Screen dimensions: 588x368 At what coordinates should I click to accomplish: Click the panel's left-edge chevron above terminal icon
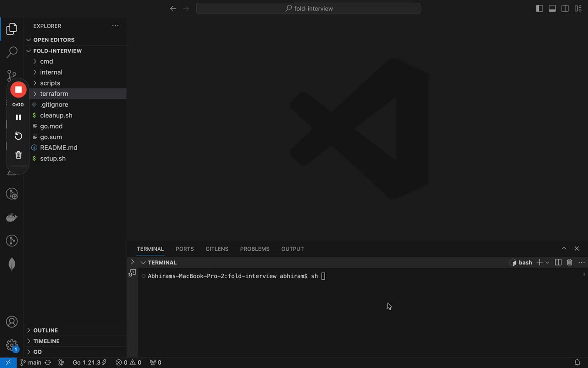(x=132, y=262)
